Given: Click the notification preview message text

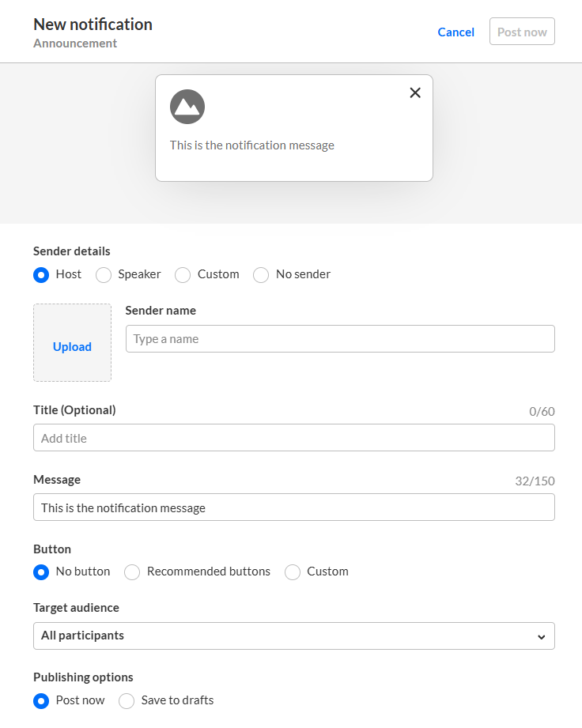Looking at the screenshot, I should [x=251, y=145].
